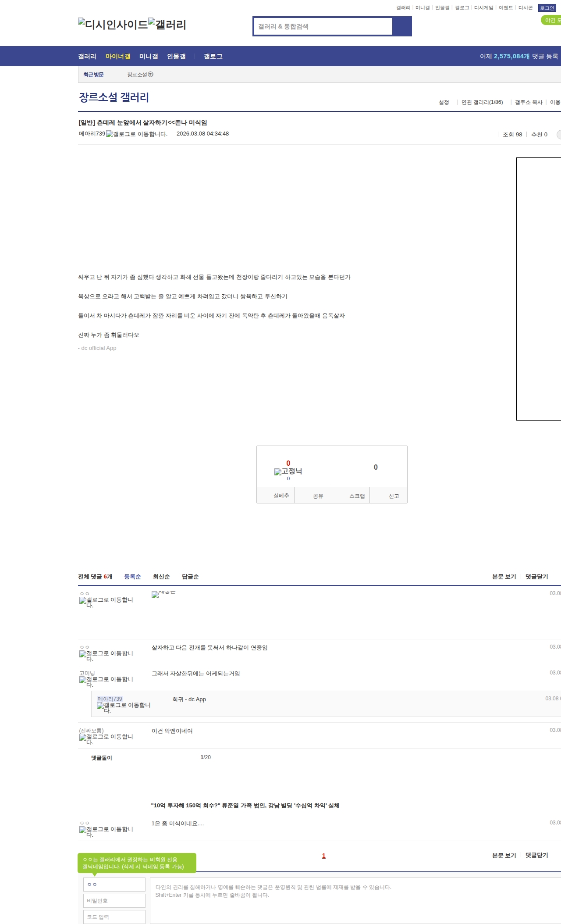Click 갤주소 복사 link
This screenshot has height=924, width=561.
529,102
